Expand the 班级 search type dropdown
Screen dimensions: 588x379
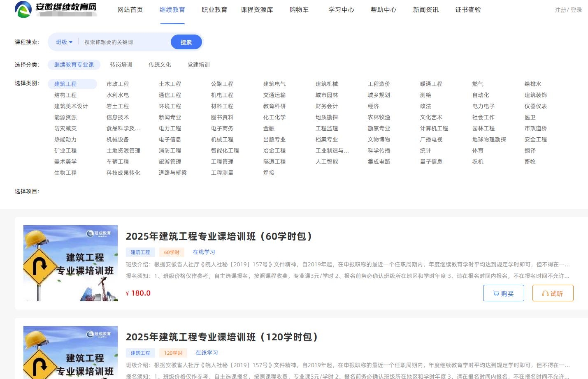pyautogui.click(x=64, y=42)
